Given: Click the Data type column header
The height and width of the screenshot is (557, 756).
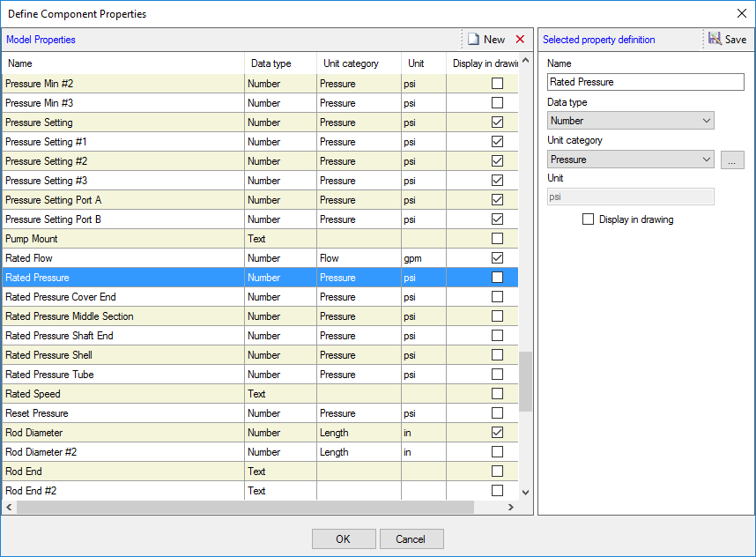Looking at the screenshot, I should click(280, 63).
